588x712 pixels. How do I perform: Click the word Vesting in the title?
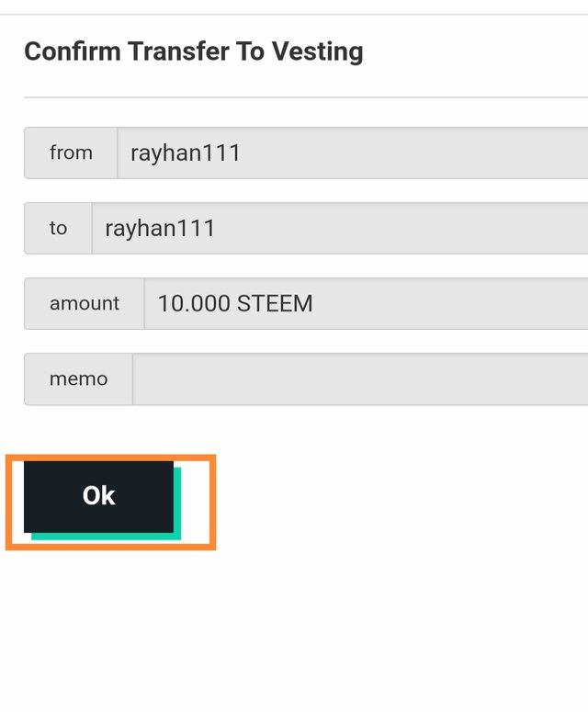(317, 51)
